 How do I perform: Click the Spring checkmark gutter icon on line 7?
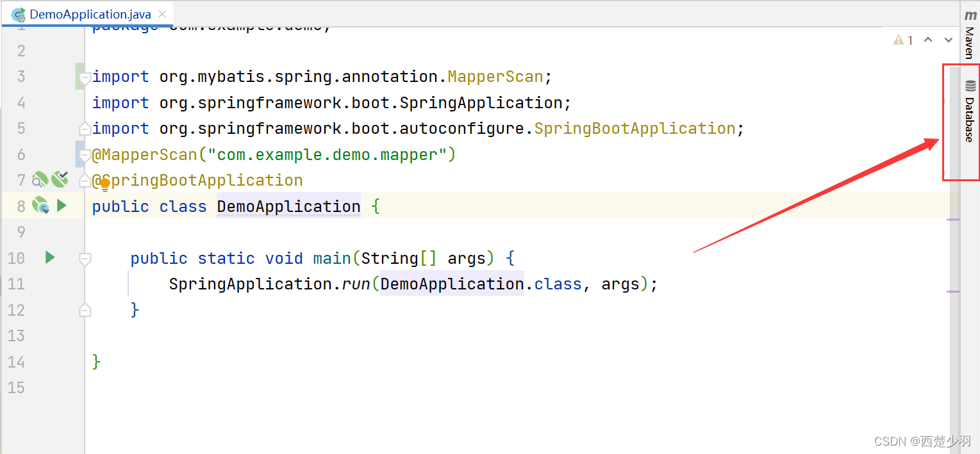(60, 179)
